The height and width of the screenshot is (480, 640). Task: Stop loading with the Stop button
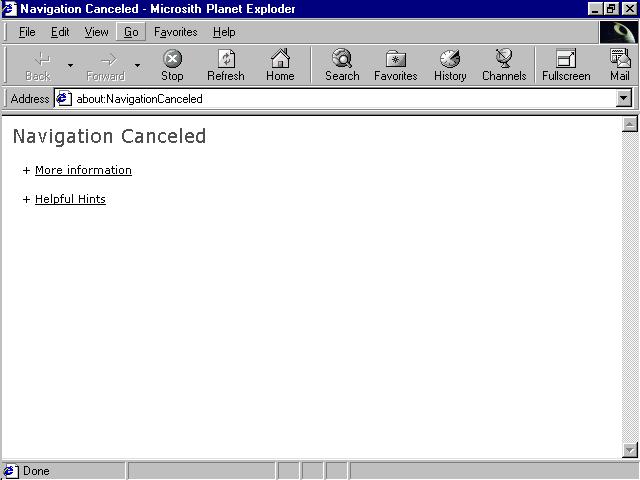click(172, 65)
